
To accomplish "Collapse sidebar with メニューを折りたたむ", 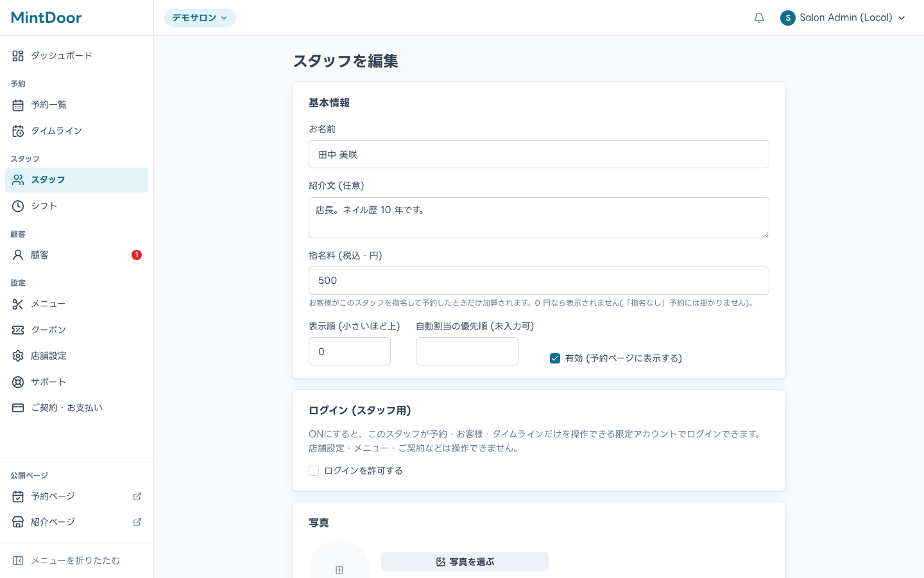I will [76, 561].
